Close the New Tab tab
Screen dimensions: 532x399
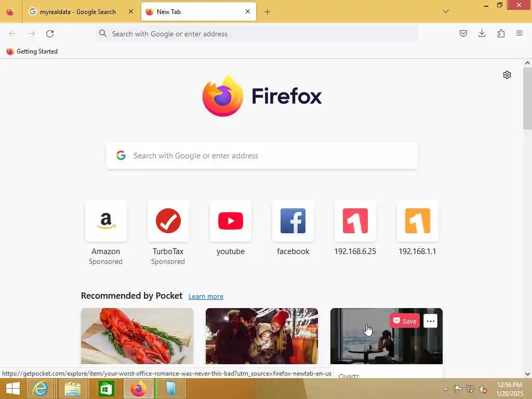tap(248, 11)
